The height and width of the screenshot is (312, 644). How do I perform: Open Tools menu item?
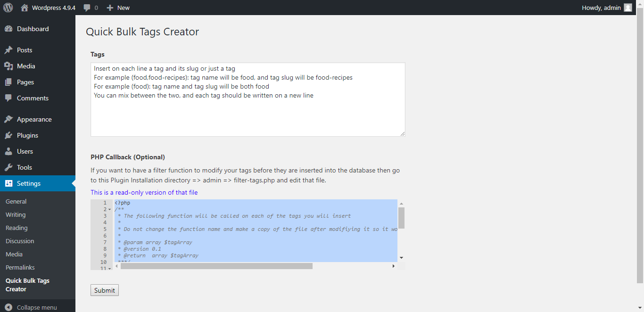coord(38,167)
